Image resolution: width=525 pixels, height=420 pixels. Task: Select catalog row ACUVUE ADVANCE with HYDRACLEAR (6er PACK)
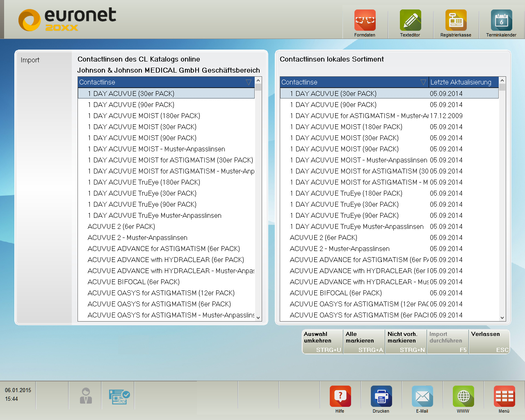[166, 260]
